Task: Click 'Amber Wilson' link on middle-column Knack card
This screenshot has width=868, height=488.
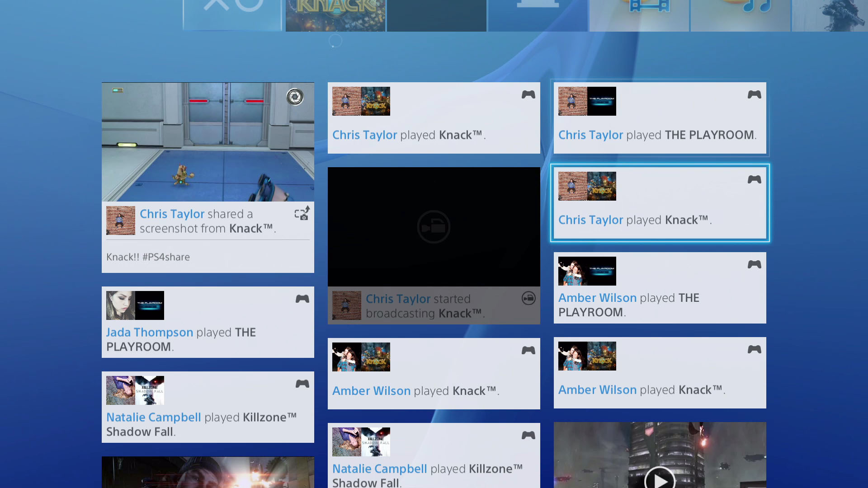Action: pos(372,391)
